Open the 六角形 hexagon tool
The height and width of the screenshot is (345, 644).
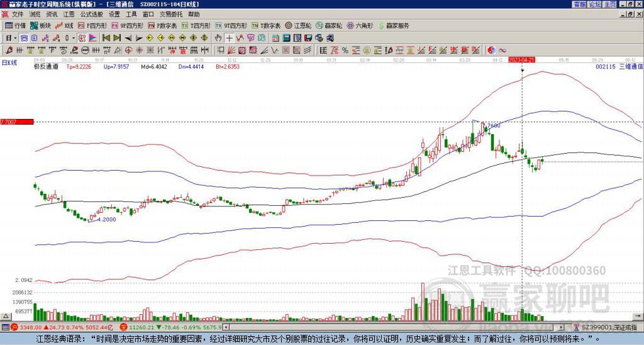click(360, 25)
